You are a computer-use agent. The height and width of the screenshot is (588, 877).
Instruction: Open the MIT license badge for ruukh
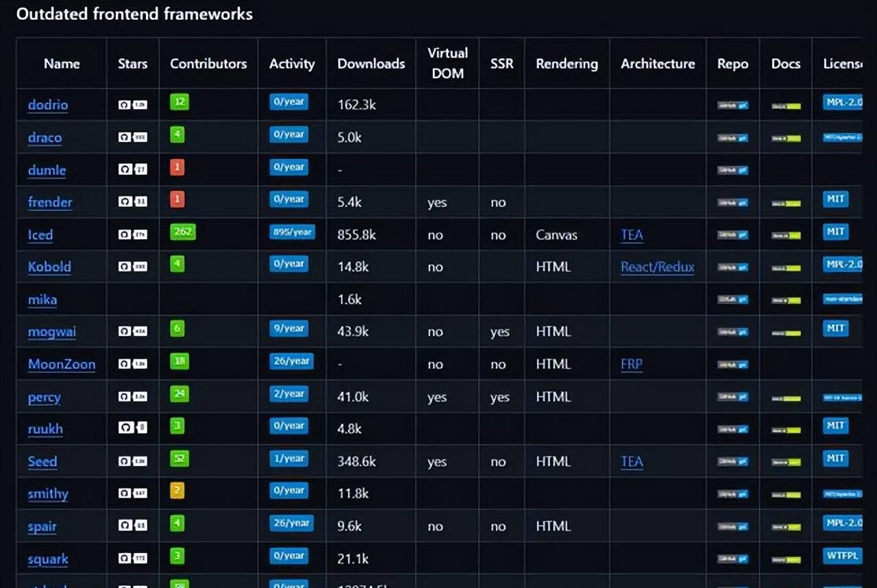point(836,426)
